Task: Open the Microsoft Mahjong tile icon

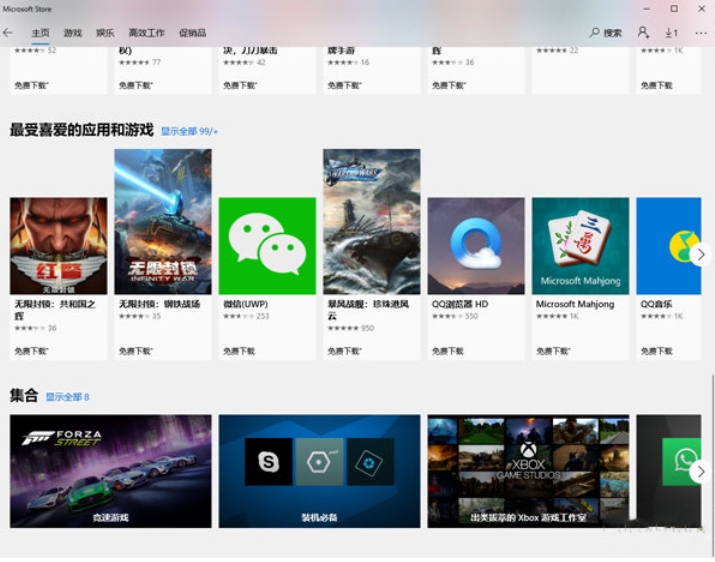Action: (x=580, y=246)
